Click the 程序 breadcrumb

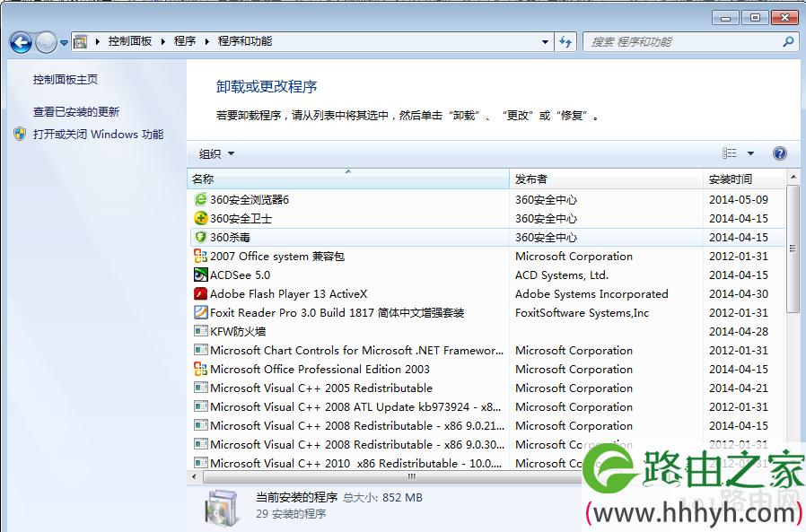(185, 41)
